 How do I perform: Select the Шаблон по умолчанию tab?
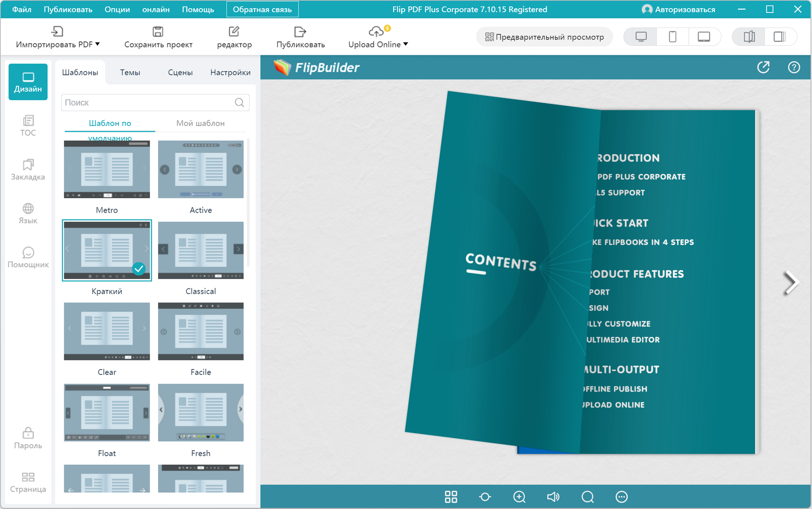tap(110, 124)
